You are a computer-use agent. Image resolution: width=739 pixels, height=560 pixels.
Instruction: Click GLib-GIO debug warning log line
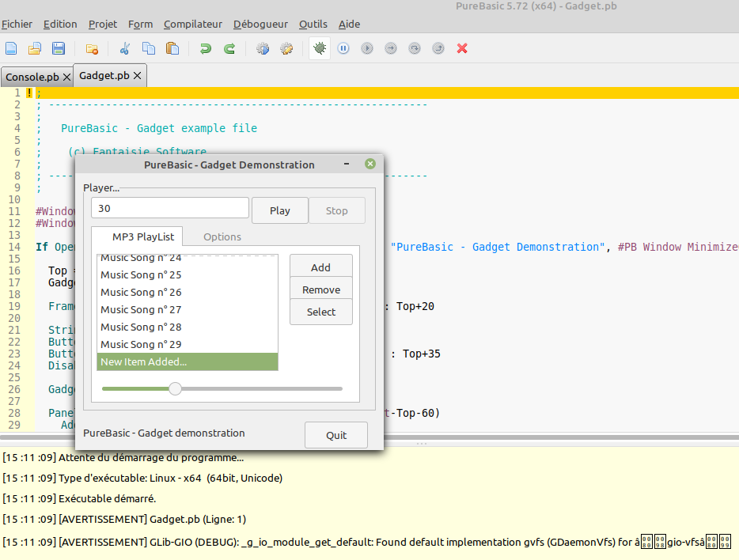tap(366, 542)
